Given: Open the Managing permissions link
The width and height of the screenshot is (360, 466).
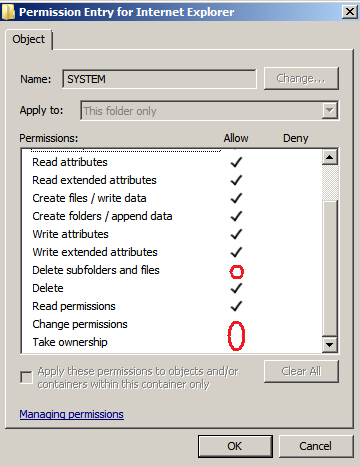Looking at the screenshot, I should [71, 414].
